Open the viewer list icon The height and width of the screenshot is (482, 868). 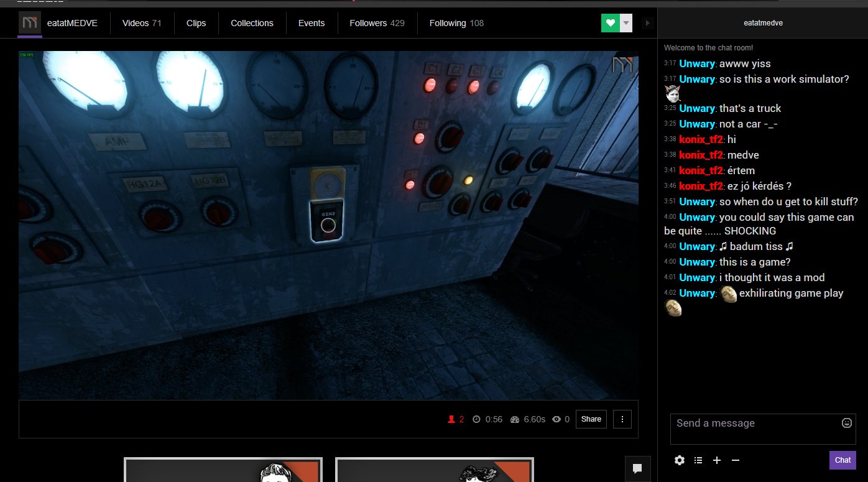tap(698, 460)
